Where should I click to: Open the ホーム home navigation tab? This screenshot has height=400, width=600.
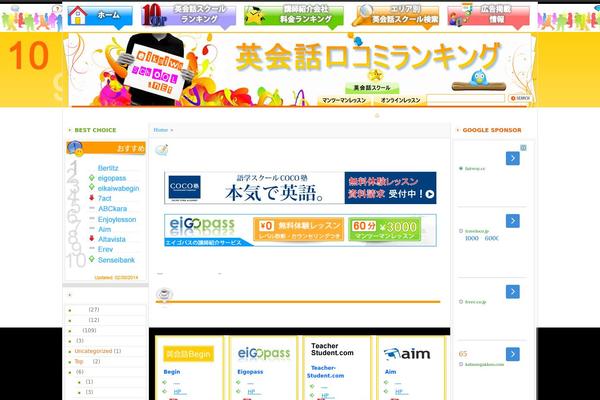(100, 16)
